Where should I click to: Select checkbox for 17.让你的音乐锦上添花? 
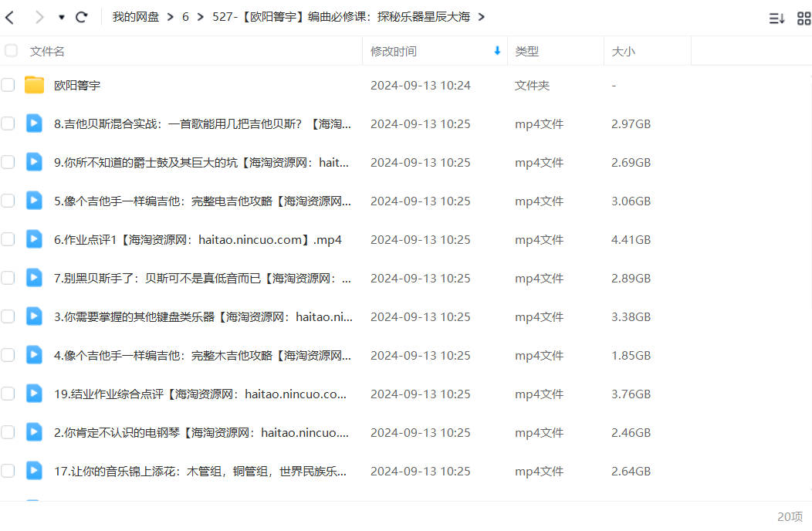(8, 471)
